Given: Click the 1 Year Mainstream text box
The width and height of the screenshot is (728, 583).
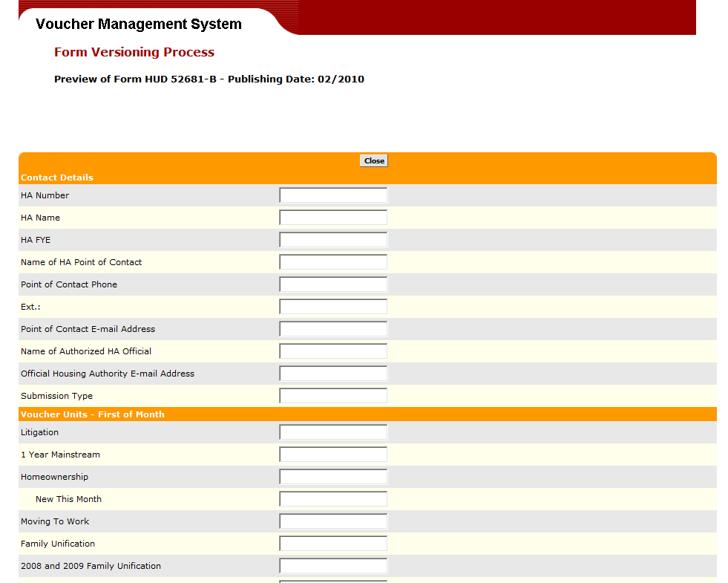Looking at the screenshot, I should (333, 455).
